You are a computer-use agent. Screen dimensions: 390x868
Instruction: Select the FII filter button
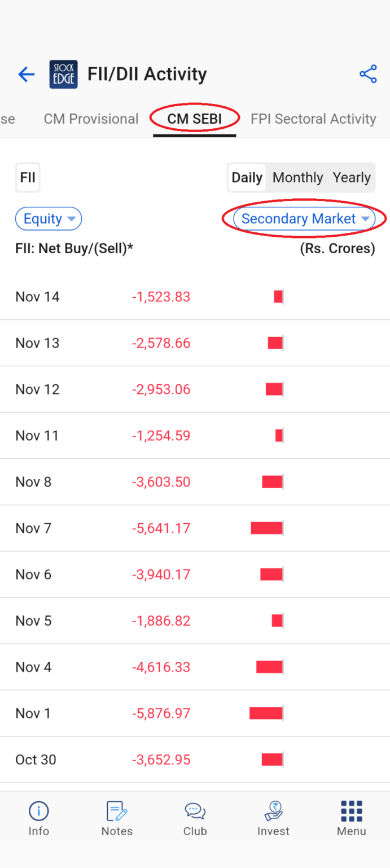pos(28,177)
